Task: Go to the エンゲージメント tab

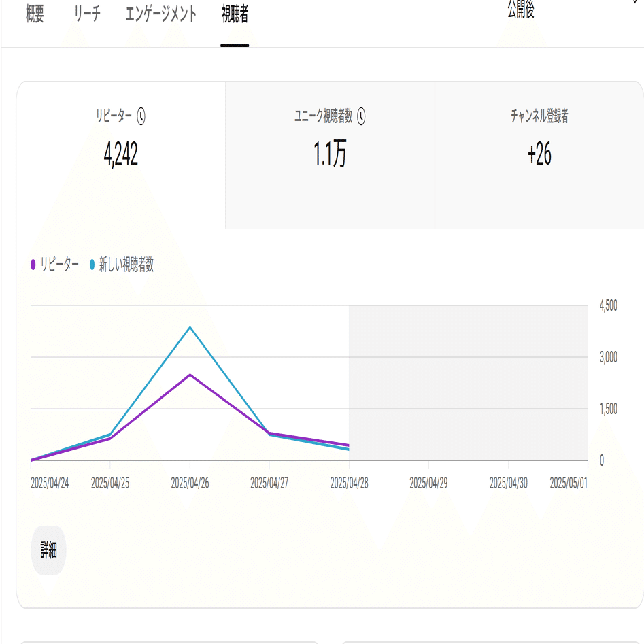Action: tap(161, 14)
